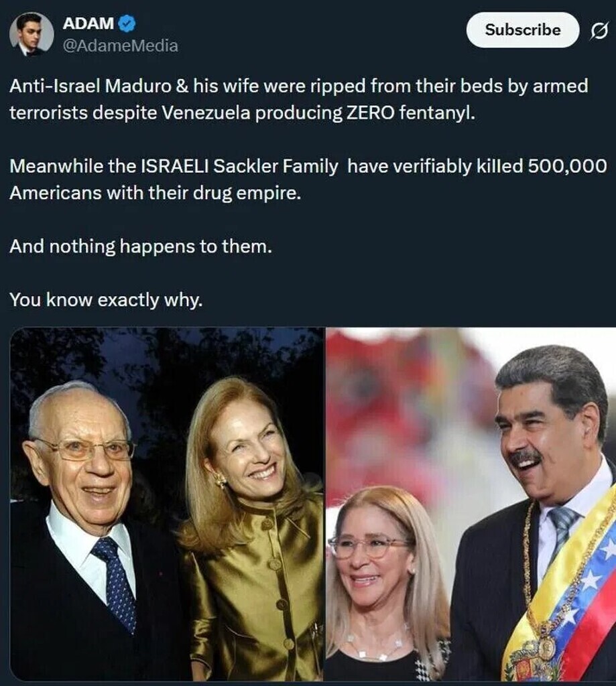
Task: Open ADAM's profile avatar picture
Action: (31, 34)
